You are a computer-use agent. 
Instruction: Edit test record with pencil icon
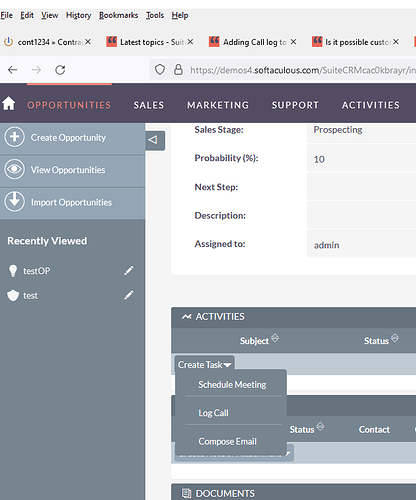point(129,295)
